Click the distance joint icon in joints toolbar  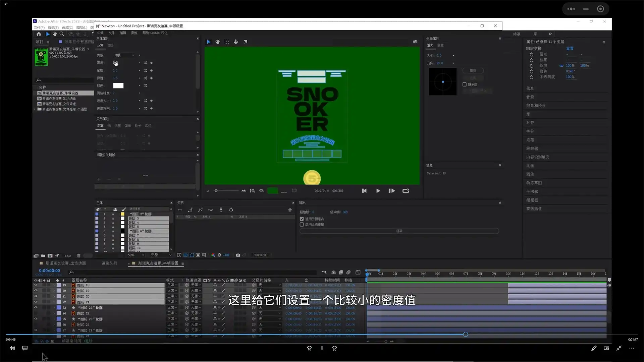(180, 209)
